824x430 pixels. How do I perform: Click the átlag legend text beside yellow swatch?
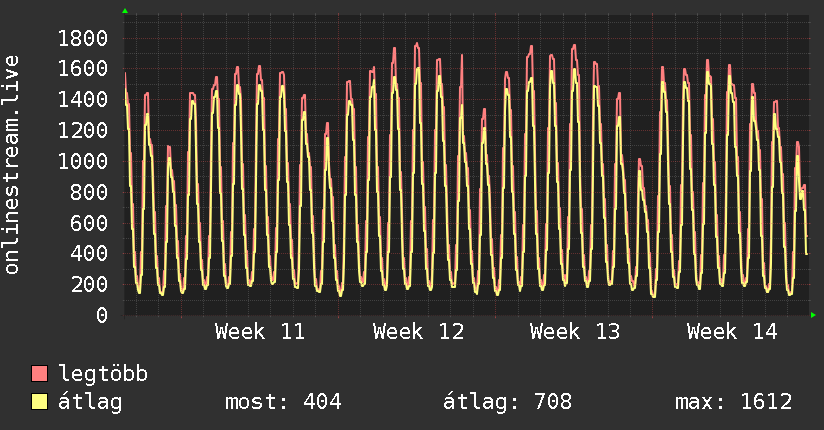90,402
